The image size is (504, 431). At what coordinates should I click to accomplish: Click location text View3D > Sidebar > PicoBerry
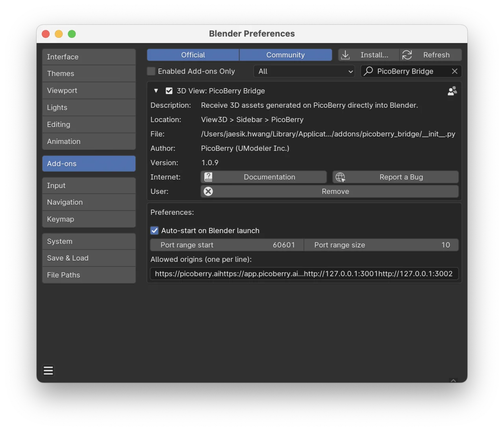[x=252, y=120]
